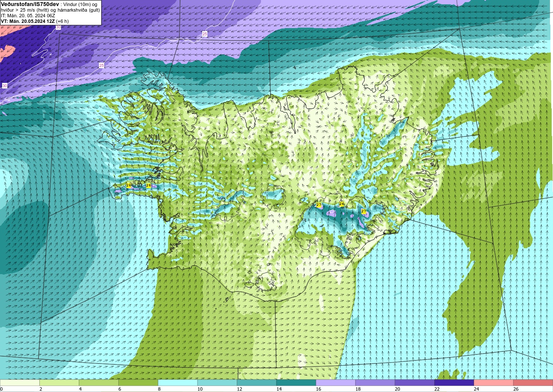Viewport: 553px width, 392px height.
Task: Click the aqua 10–12 legend swatch
Action: coord(217,383)
